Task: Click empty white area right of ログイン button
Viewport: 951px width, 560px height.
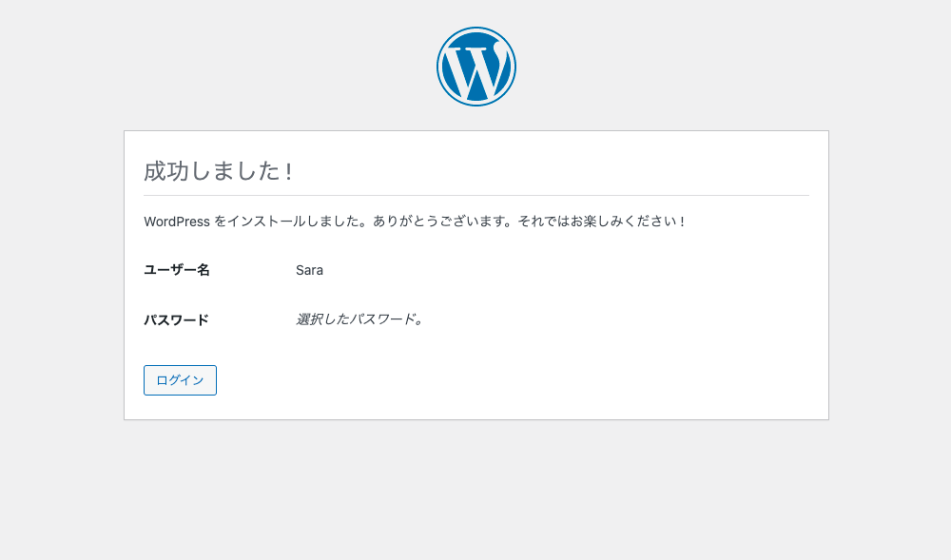Action: (485, 380)
